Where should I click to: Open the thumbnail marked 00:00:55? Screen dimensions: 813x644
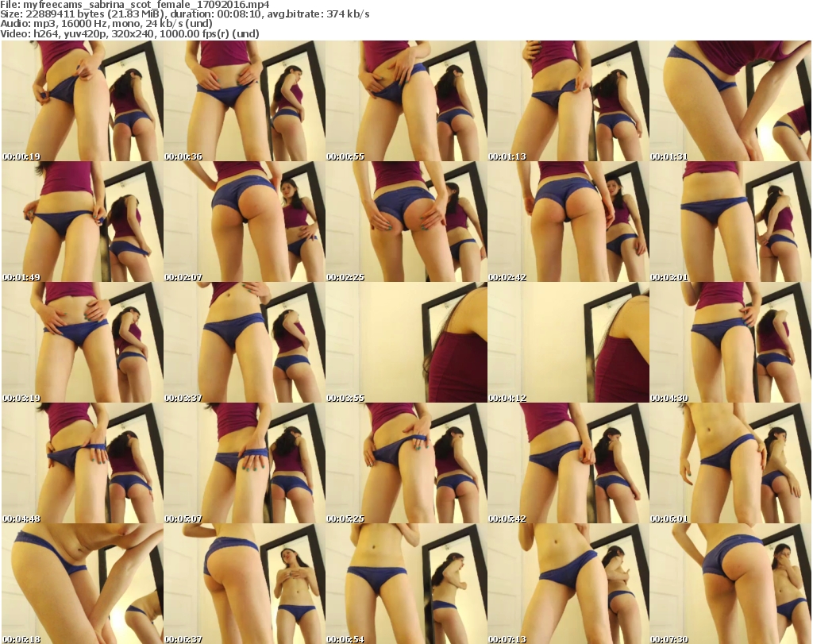tap(406, 101)
